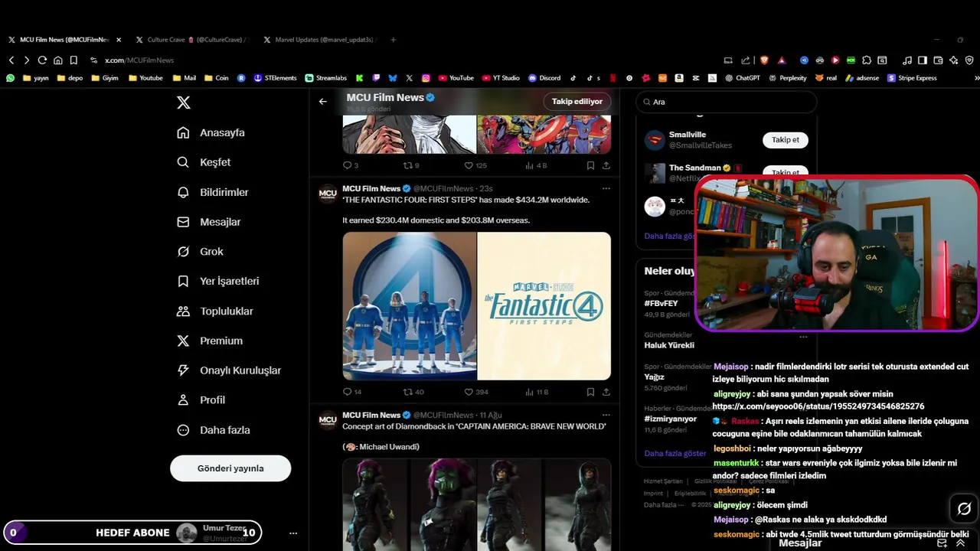Bookmark the Fantastic Four box office post

590,392
